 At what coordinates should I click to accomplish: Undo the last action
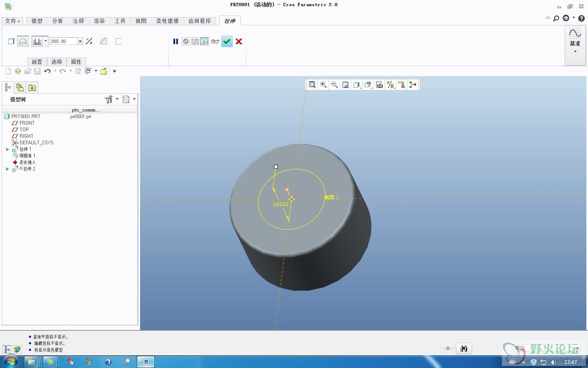48,71
